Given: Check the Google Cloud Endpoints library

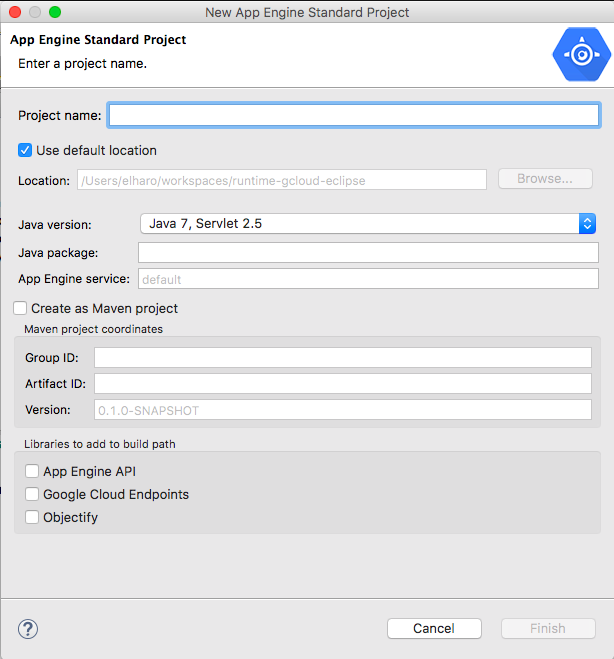Looking at the screenshot, I should pyautogui.click(x=32, y=494).
